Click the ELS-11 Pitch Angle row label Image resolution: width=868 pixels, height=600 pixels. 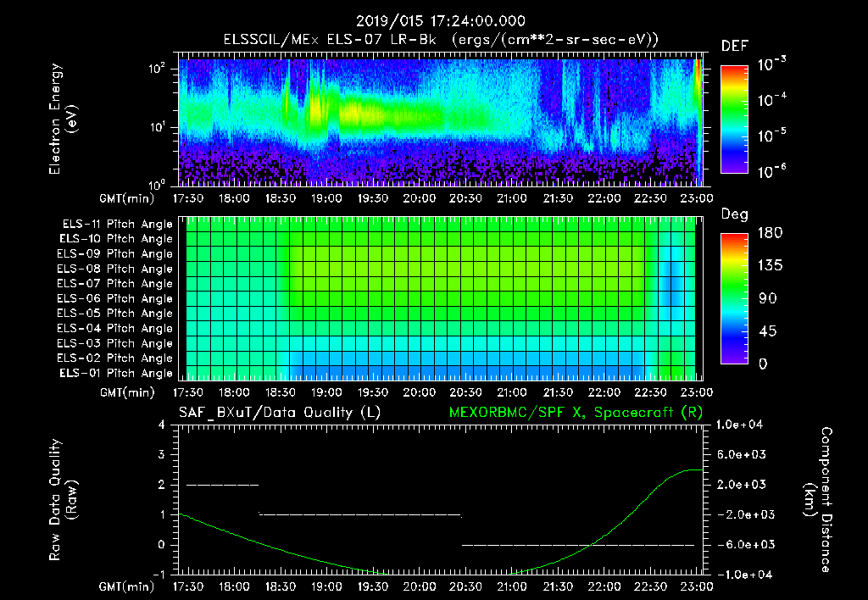(x=117, y=225)
